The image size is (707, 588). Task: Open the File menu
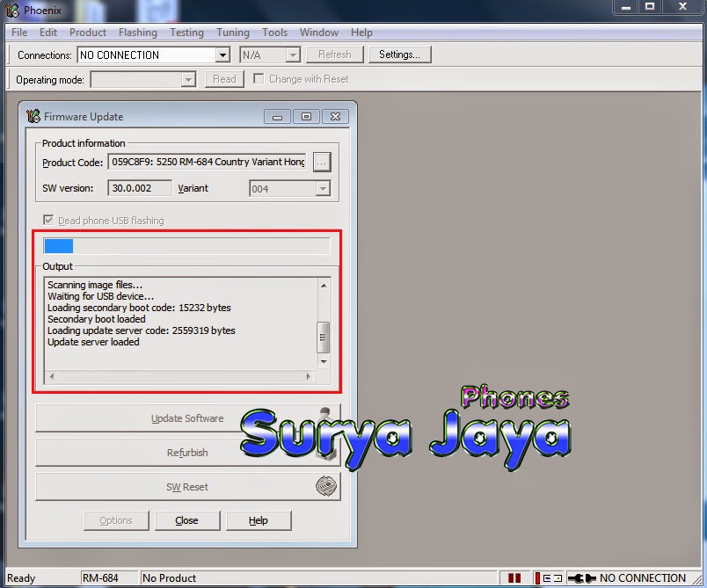pos(19,33)
